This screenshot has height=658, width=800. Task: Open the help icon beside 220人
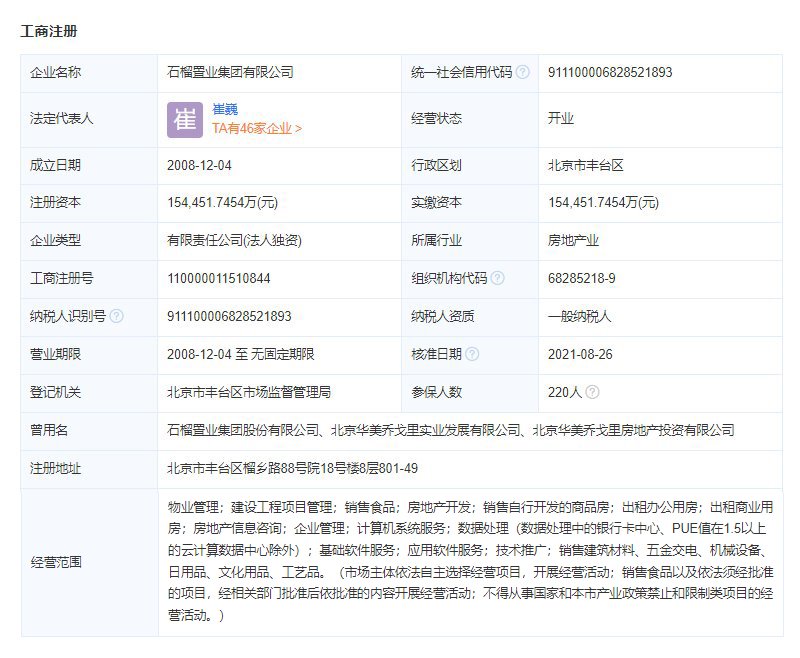coord(592,392)
